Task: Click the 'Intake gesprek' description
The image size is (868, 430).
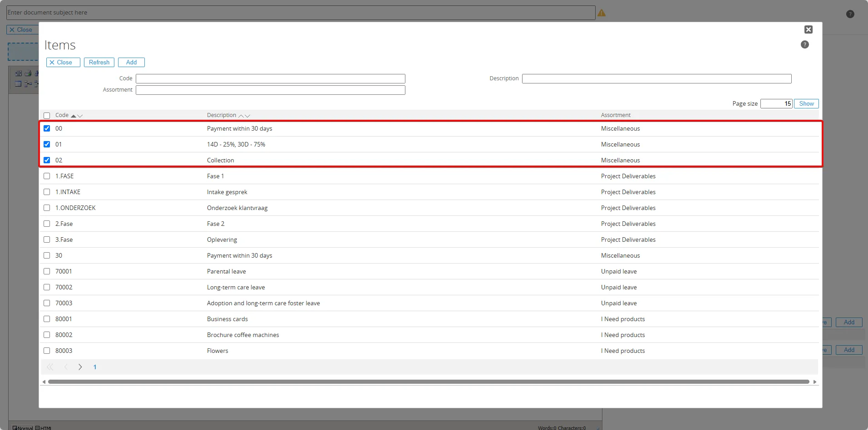Action: click(x=227, y=192)
